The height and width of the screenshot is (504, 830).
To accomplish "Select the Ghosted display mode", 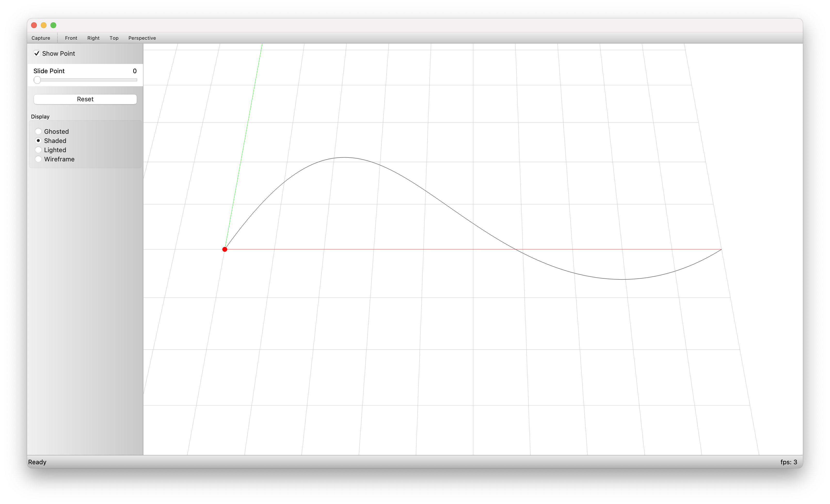I will click(x=38, y=131).
